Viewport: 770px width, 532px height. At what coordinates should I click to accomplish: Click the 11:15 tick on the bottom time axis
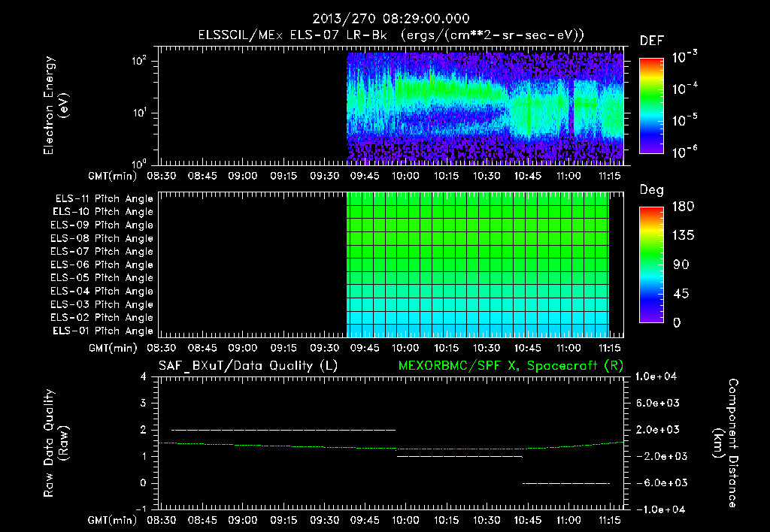(x=609, y=520)
